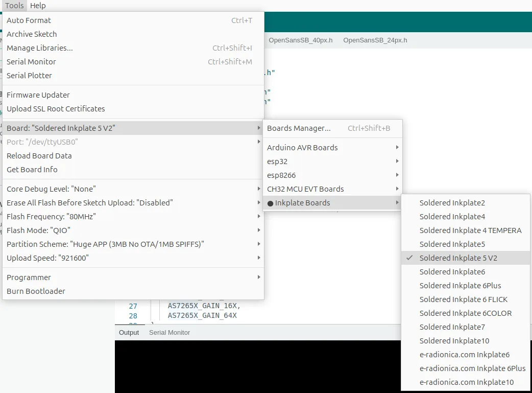Open Upload Speed 921600 submenu

point(48,258)
